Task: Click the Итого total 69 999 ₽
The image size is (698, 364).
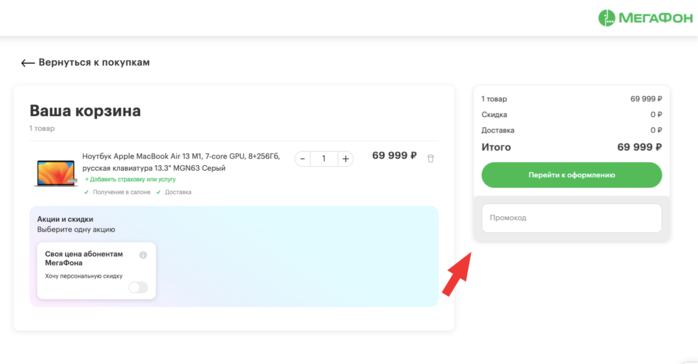Action: click(639, 147)
